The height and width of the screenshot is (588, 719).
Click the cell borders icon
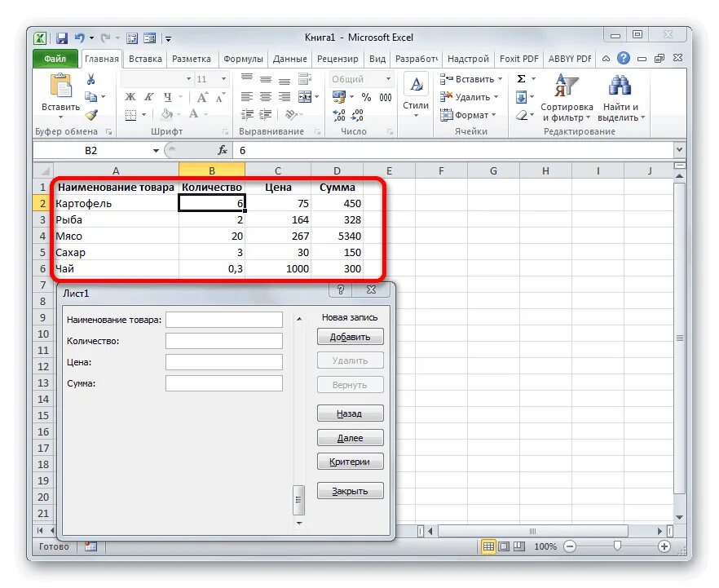pyautogui.click(x=130, y=115)
